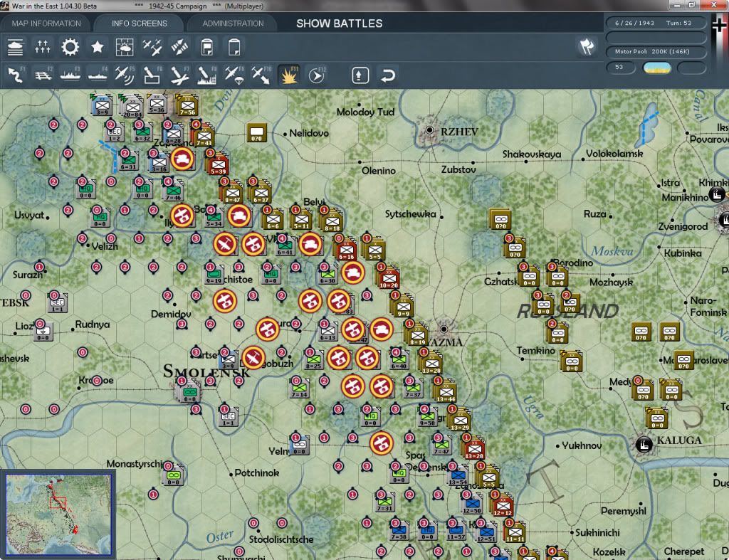
Task: Open the star victory screen icon
Action: click(97, 48)
